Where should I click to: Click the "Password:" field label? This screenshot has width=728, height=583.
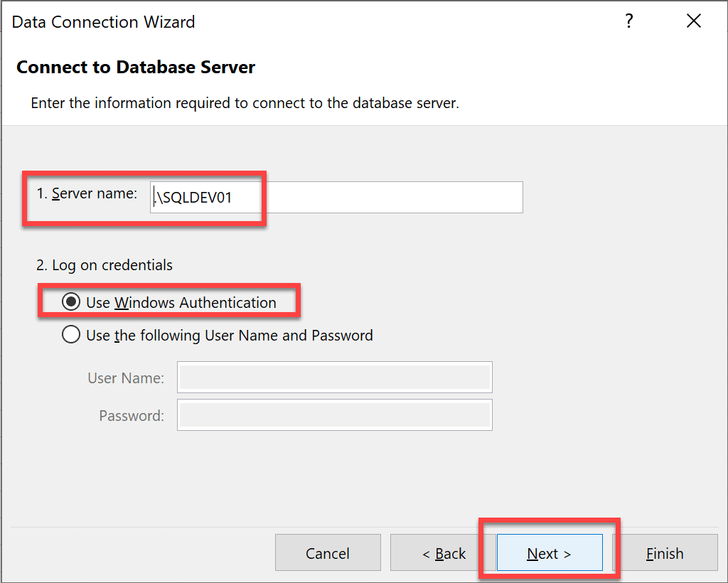click(132, 416)
